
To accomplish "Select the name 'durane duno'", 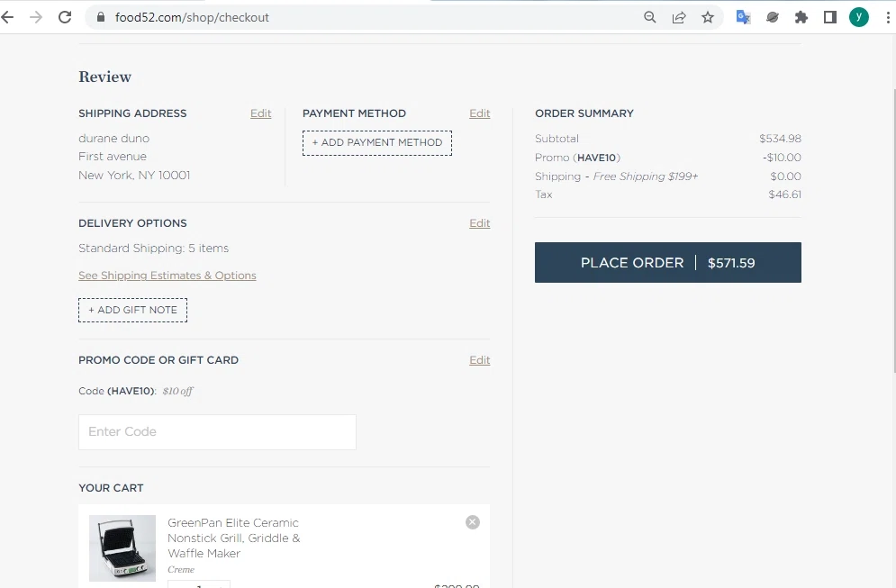I will (x=113, y=139).
